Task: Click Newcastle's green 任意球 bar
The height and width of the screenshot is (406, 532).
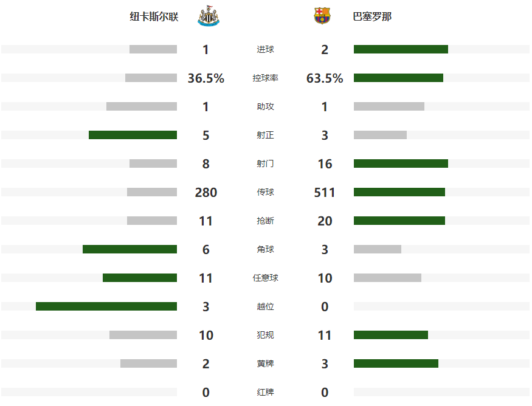Action: click(x=140, y=278)
